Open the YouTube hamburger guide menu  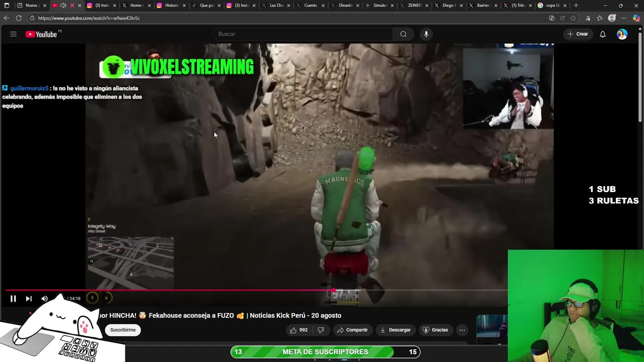14,34
